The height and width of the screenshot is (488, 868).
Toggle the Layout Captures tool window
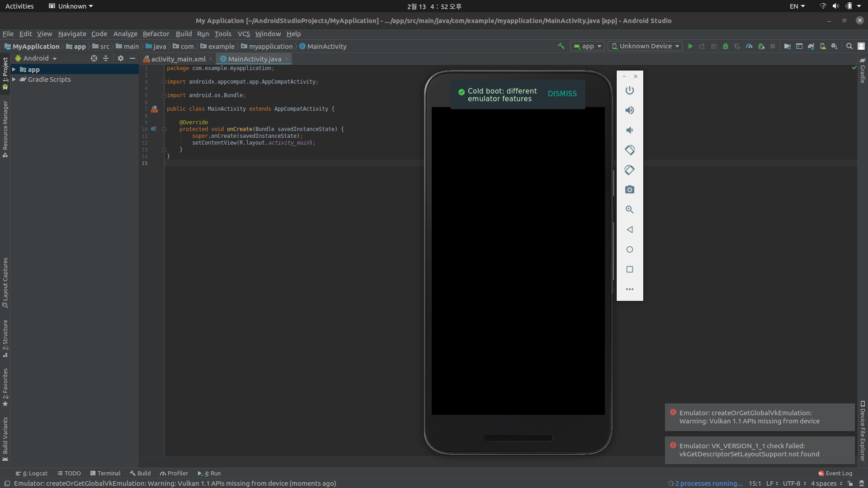[x=5, y=282]
